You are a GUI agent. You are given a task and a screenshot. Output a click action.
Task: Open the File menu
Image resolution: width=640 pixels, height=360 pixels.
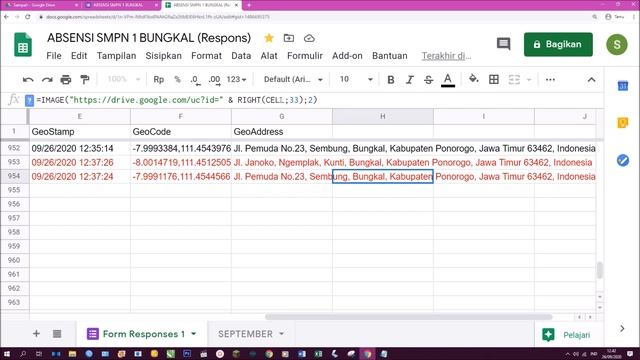click(x=54, y=56)
